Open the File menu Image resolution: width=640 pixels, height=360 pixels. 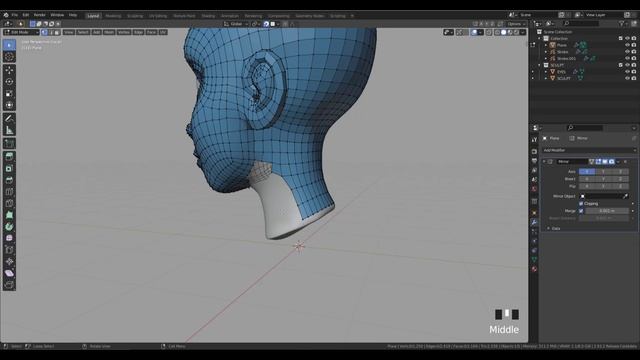15,15
